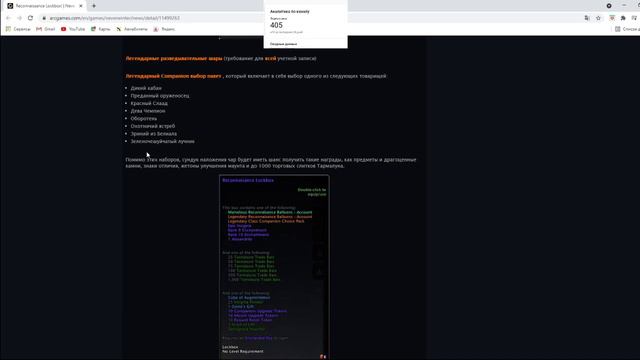Image resolution: width=640 pixels, height=360 pixels.
Task: Click the orange legendary reconnaissance balloons heading
Action: point(174,58)
